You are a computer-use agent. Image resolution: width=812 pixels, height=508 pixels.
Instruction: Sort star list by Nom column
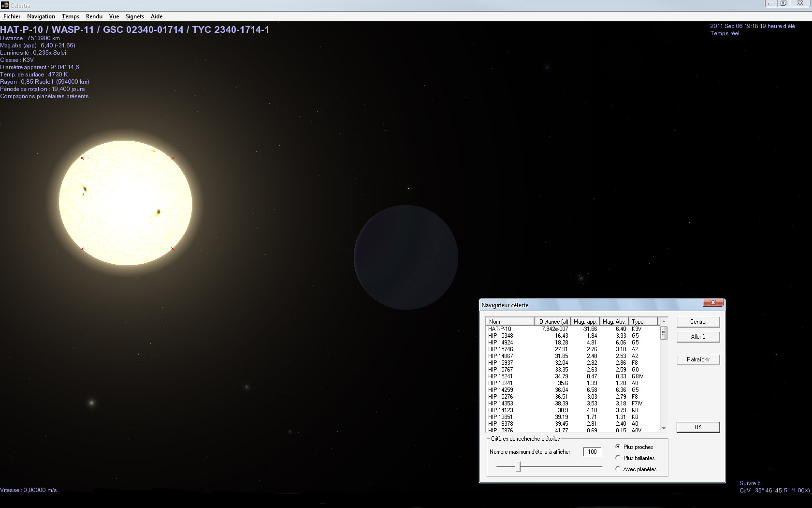(510, 321)
